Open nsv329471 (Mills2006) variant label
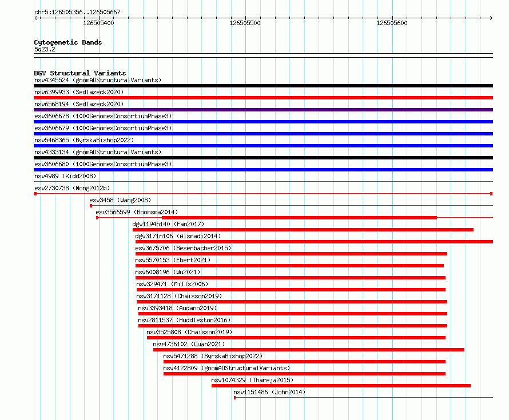Screen dimensions: 509x420 click(172, 284)
